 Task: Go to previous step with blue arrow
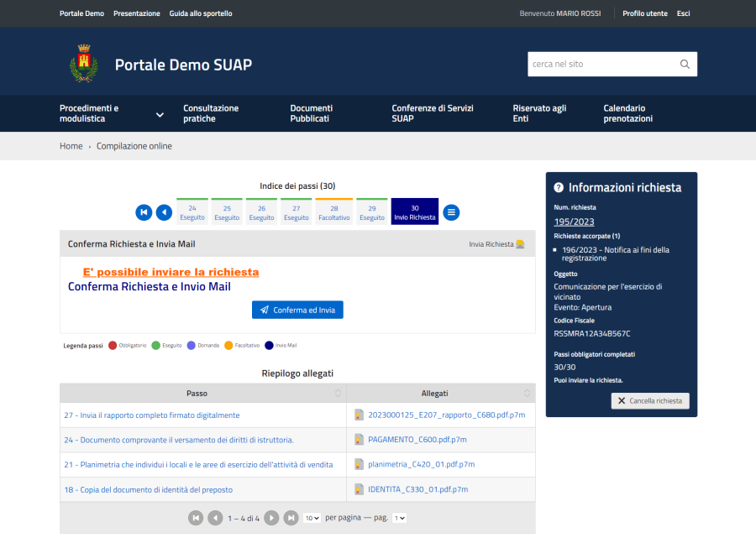point(164,212)
